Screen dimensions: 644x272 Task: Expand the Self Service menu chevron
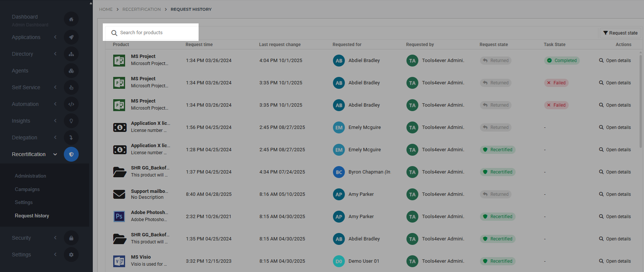(x=55, y=87)
